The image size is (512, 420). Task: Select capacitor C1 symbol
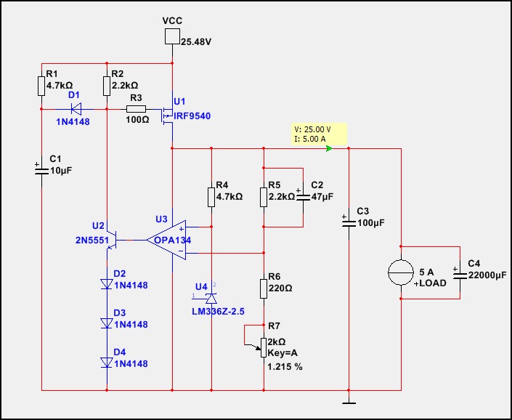coord(41,171)
